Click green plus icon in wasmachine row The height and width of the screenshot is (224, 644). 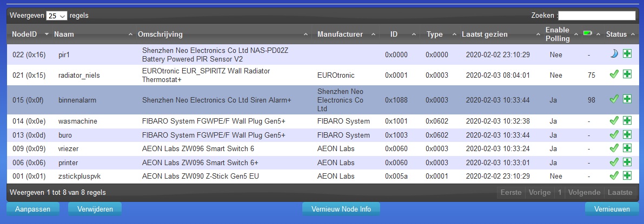point(627,120)
